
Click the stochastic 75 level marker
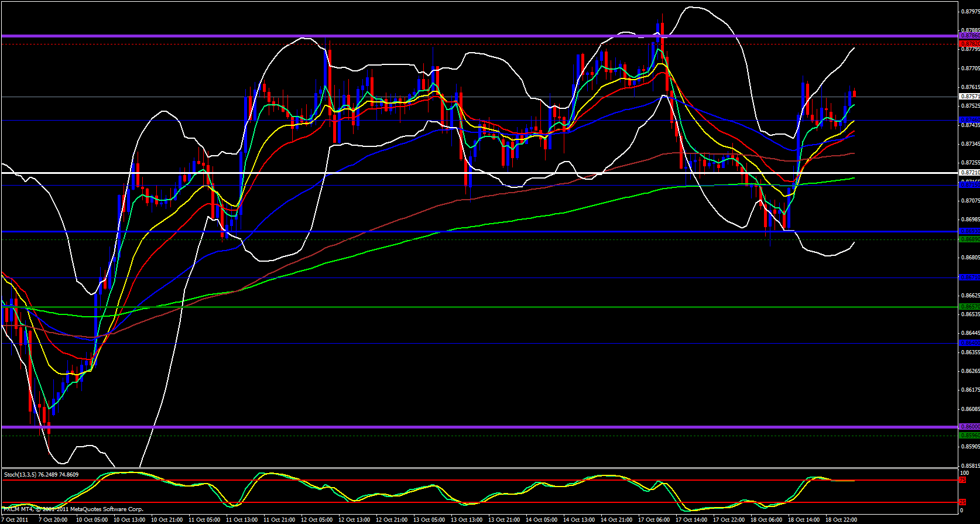[962, 480]
